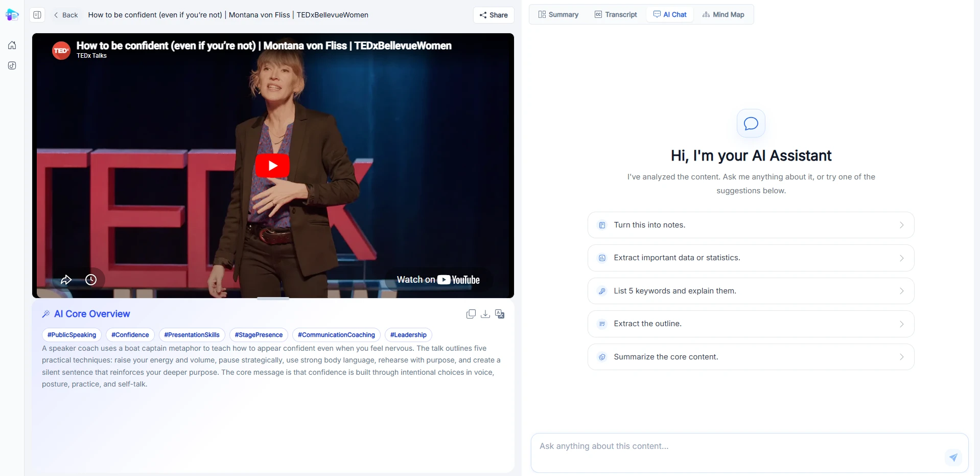Screen dimensions: 980x476
Task: Click the #StagePresence tag
Action: tap(259, 335)
